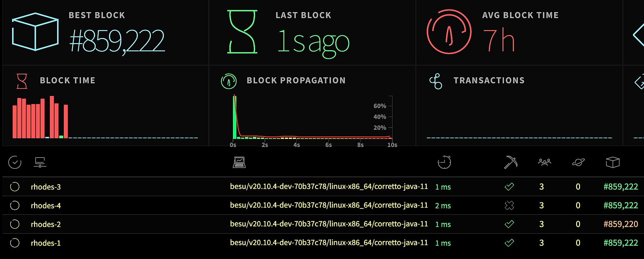
Task: Select rhodes-2 block number #859,220
Action: [621, 224]
